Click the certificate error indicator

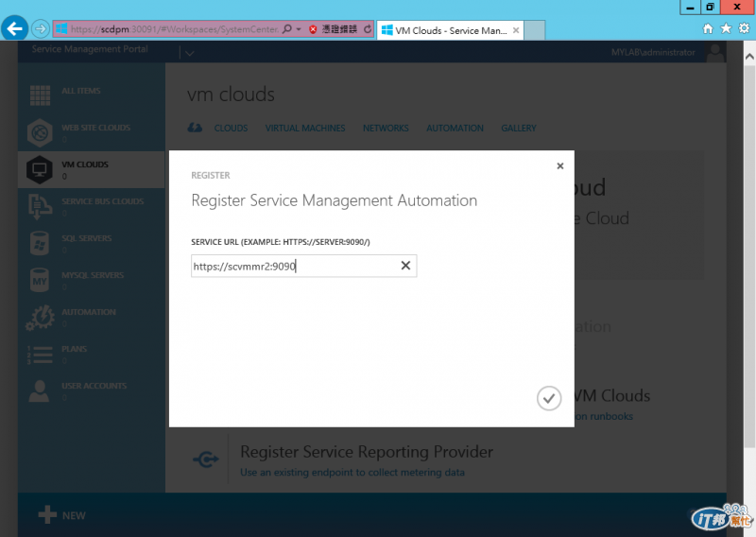(x=334, y=29)
